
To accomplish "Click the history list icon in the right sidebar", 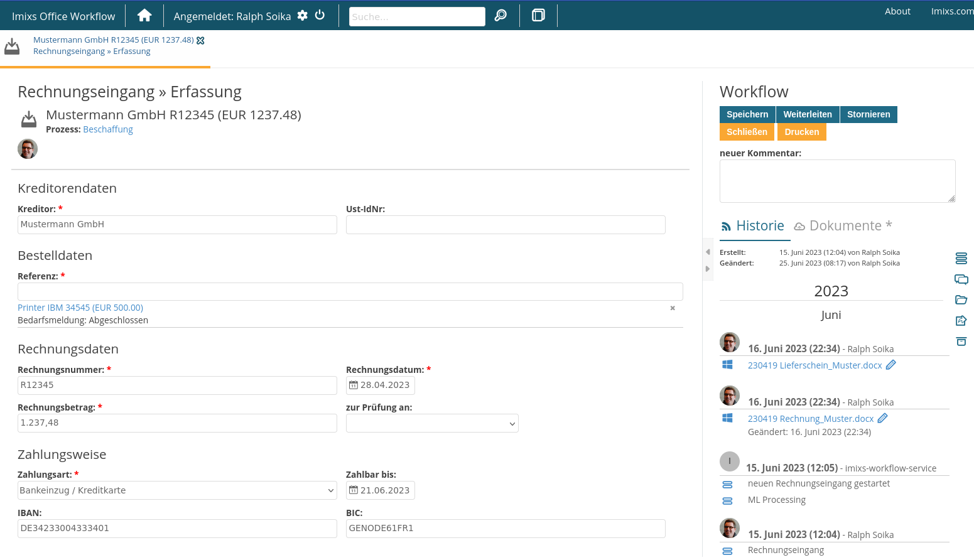I will point(961,258).
